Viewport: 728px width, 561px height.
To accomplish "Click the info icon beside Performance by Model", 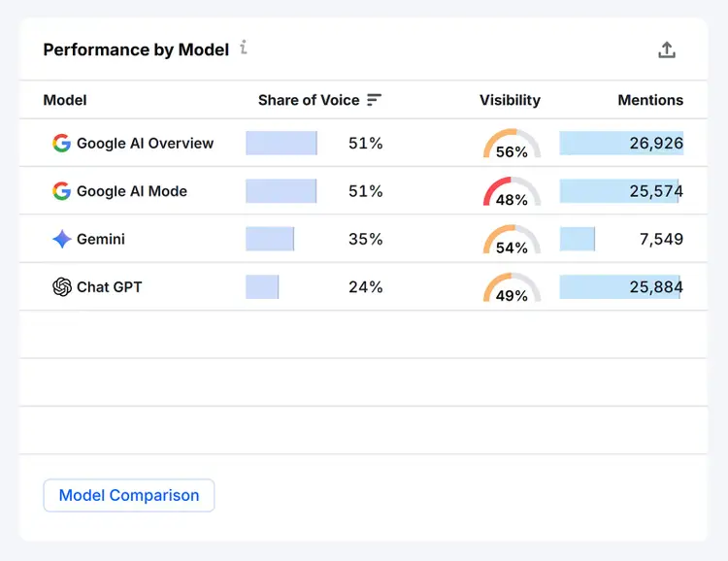I will pos(244,48).
